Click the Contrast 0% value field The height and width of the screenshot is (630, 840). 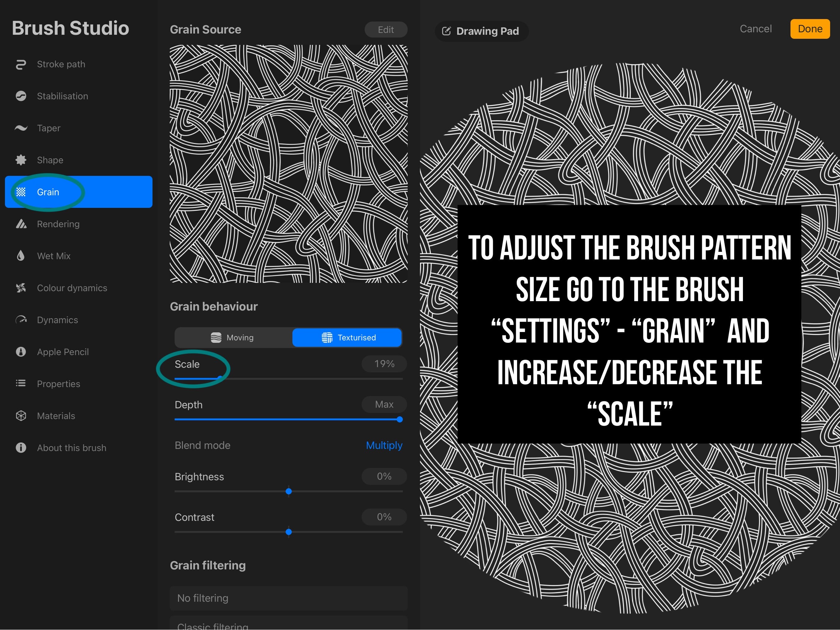(x=384, y=517)
